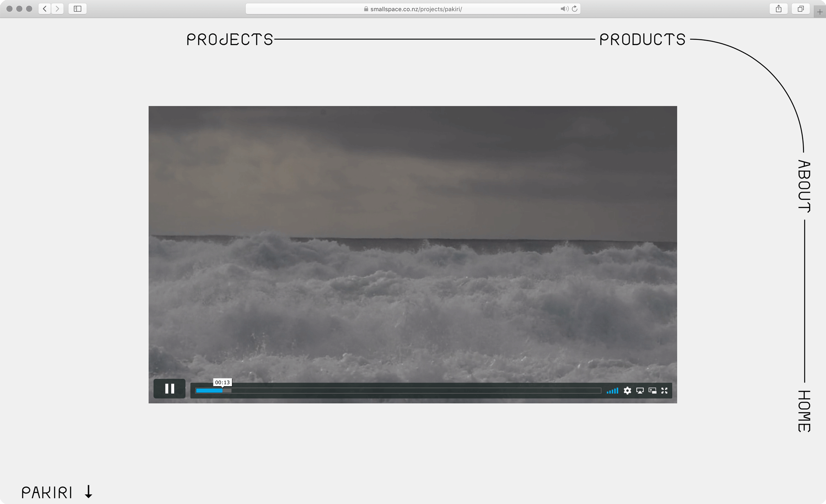Open the PRODUCTS page
The height and width of the screenshot is (504, 826).
click(x=642, y=39)
